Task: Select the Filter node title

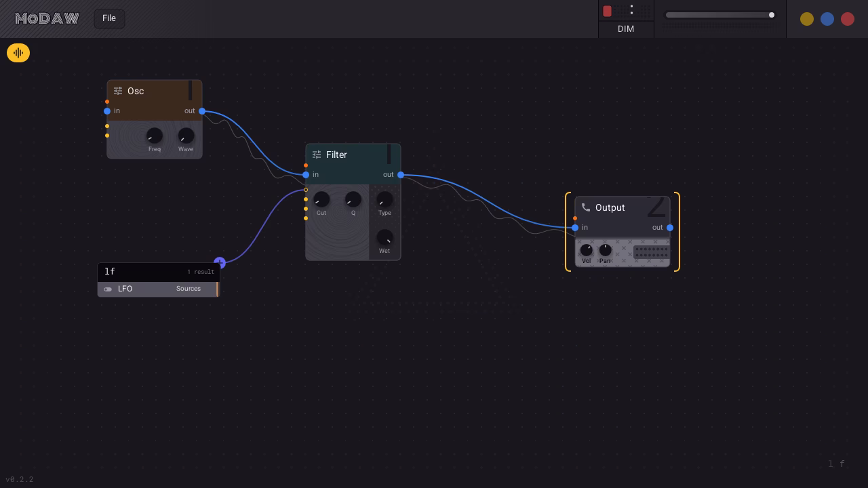Action: (336, 155)
